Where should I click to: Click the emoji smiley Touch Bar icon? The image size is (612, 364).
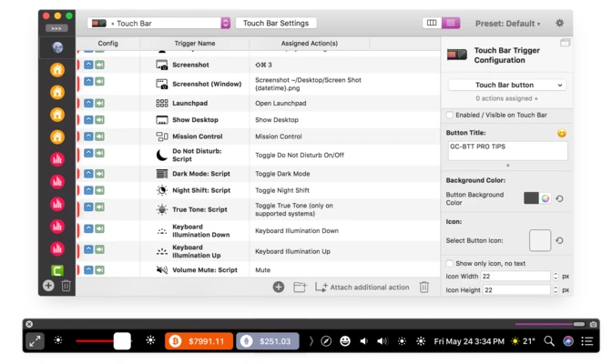[345, 341]
